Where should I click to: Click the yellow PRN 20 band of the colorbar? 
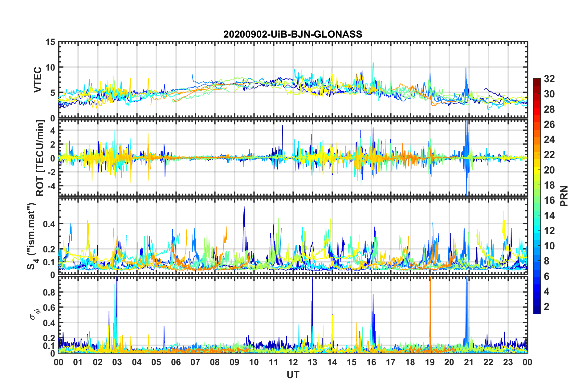pos(537,170)
